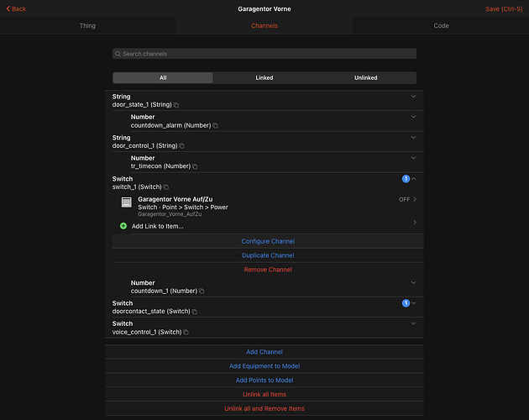This screenshot has height=420, width=529.
Task: Copy the voice_control_1 channel ID
Action: click(186, 332)
